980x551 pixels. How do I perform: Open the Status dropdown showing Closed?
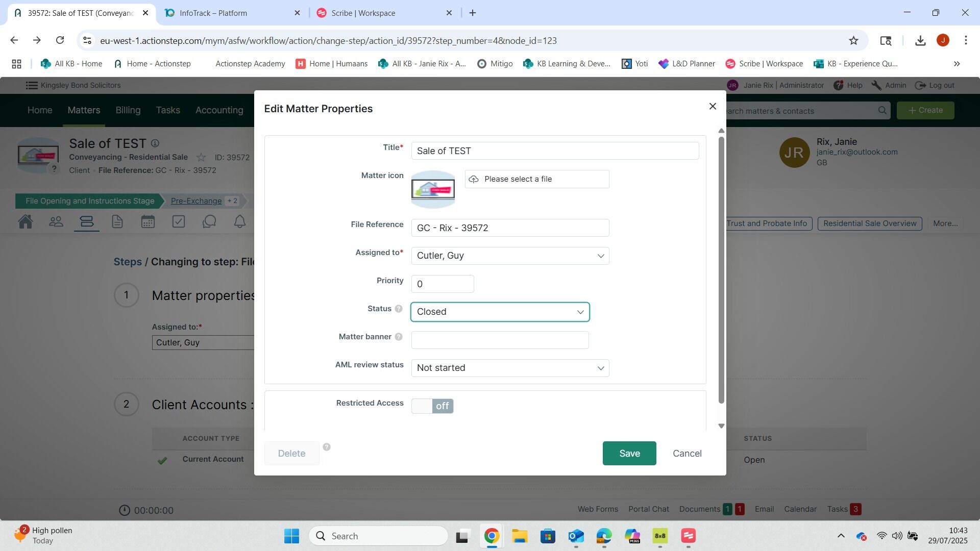[500, 312]
